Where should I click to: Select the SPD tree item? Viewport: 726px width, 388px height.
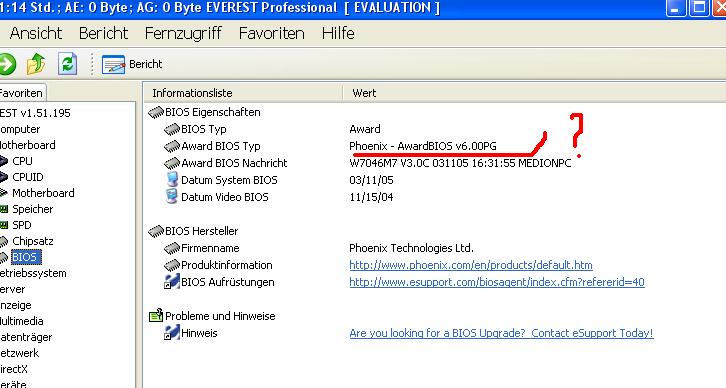[22, 225]
